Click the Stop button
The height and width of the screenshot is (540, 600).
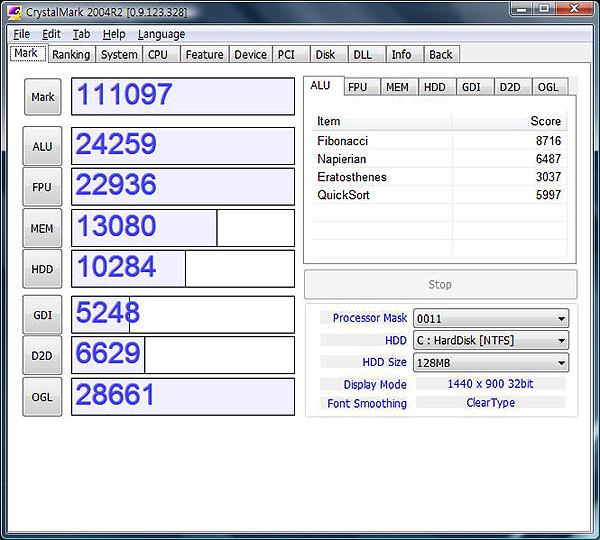[x=440, y=284]
